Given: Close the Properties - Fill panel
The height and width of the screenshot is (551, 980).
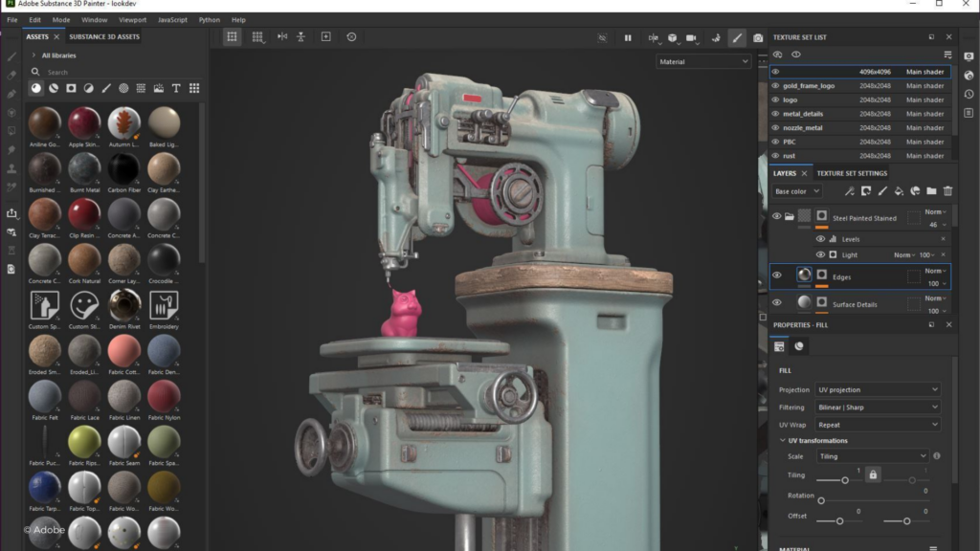Looking at the screenshot, I should 948,325.
